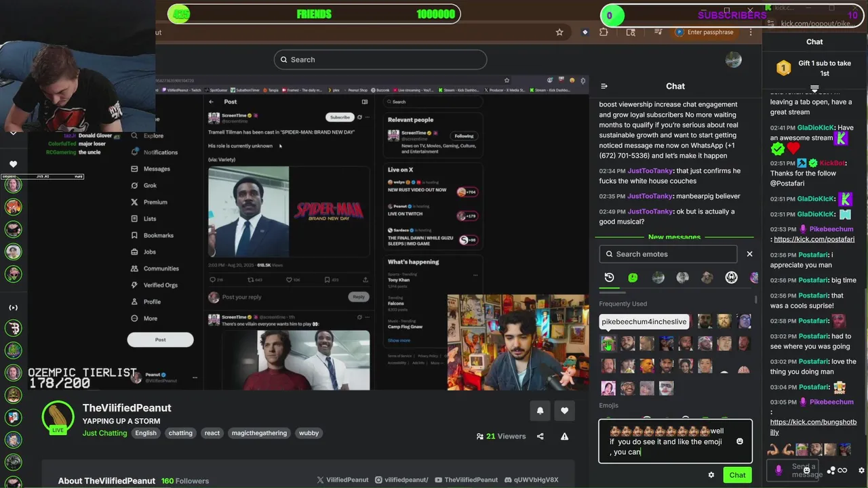Open Communities in the X sidebar
Image resolution: width=868 pixels, height=488 pixels.
(x=155, y=268)
